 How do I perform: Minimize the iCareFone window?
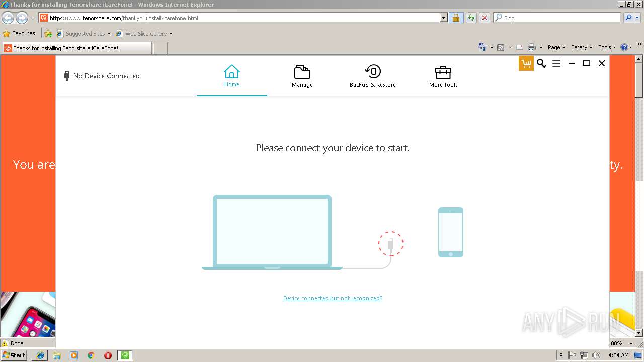572,63
